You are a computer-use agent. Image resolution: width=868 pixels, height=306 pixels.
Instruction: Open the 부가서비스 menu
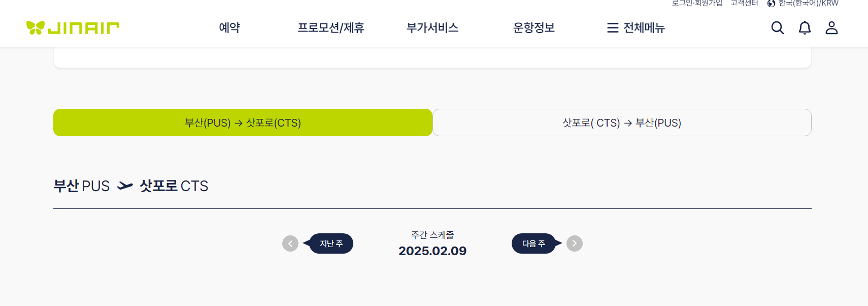pyautogui.click(x=432, y=28)
